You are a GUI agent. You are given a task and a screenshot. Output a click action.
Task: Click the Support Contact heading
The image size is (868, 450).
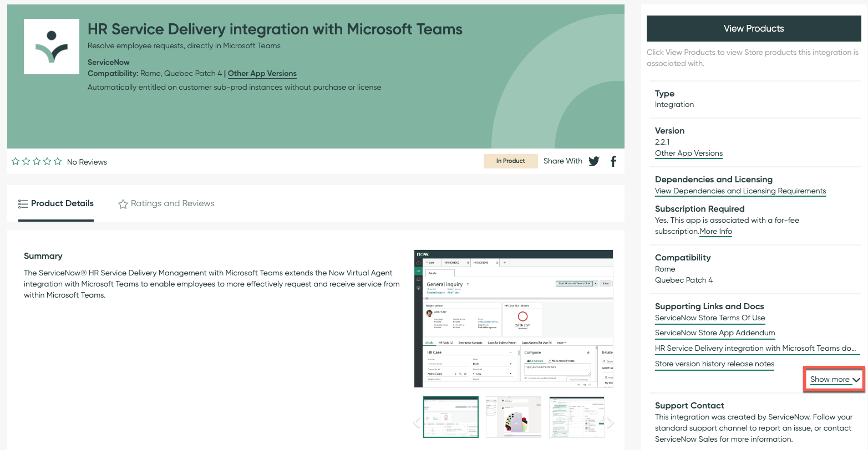(x=689, y=406)
